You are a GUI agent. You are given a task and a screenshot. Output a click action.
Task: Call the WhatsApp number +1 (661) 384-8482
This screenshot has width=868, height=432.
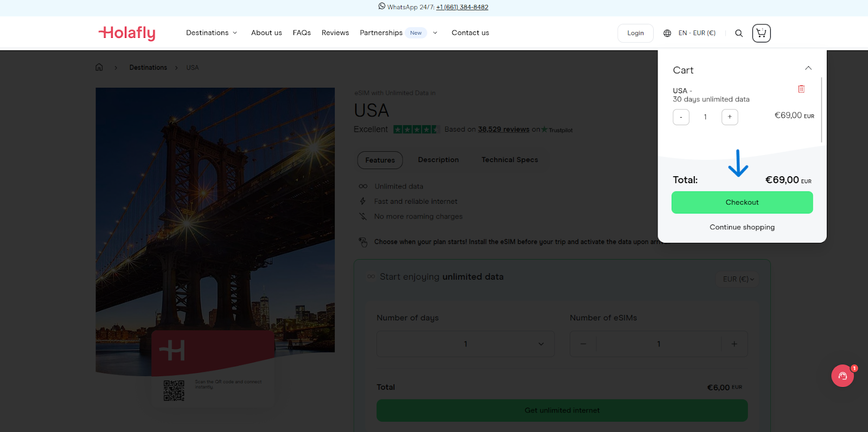[x=462, y=7]
